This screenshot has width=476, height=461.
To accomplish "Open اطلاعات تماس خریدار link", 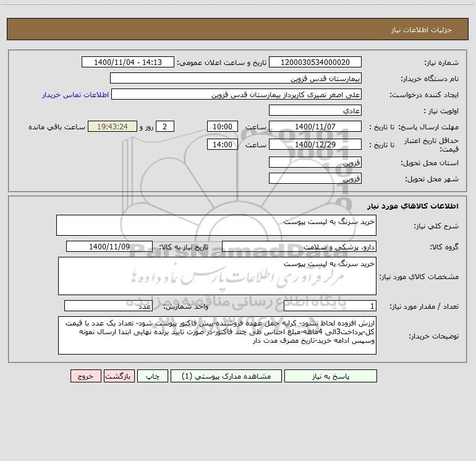I will pyautogui.click(x=75, y=95).
